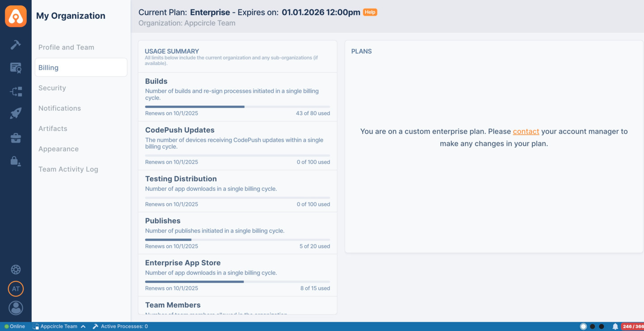Click the user profile icon at sidebar bottom
The height and width of the screenshot is (331, 644).
[x=16, y=308]
